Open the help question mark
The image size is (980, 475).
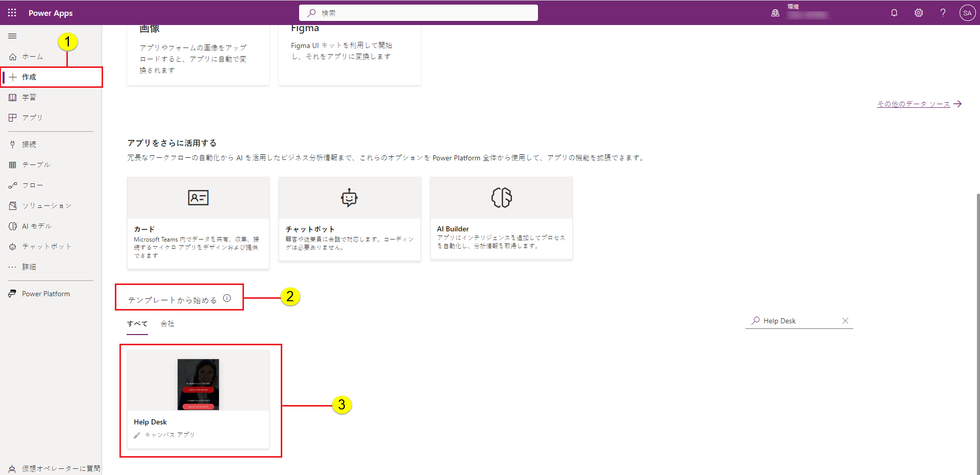(x=943, y=13)
